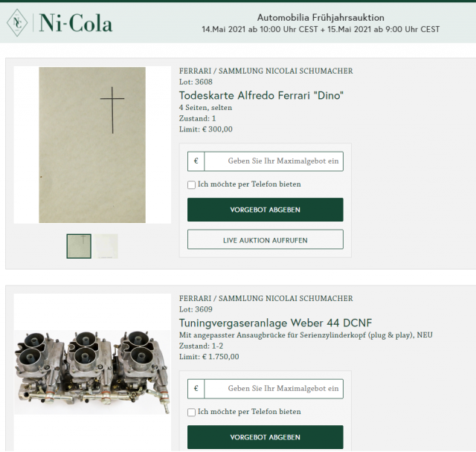Enable phone bidding for lot 3609

tap(192, 412)
